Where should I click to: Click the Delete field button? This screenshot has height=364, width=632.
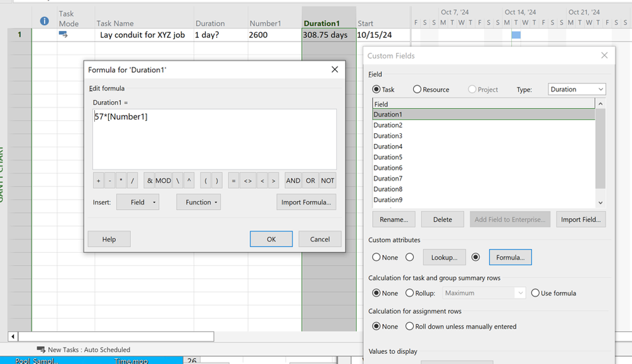click(443, 219)
